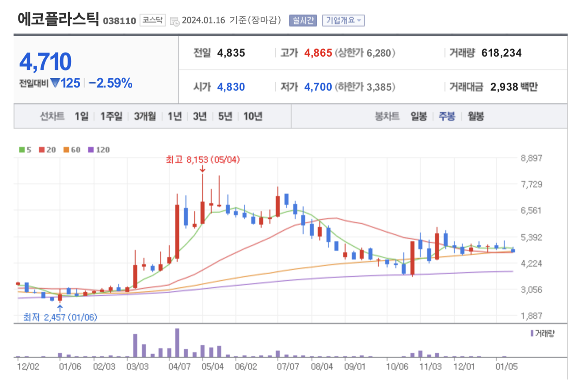Screen dimensions: 577x392
Task: Click the calendar icon next to 2024.01.16
Action: click(174, 21)
